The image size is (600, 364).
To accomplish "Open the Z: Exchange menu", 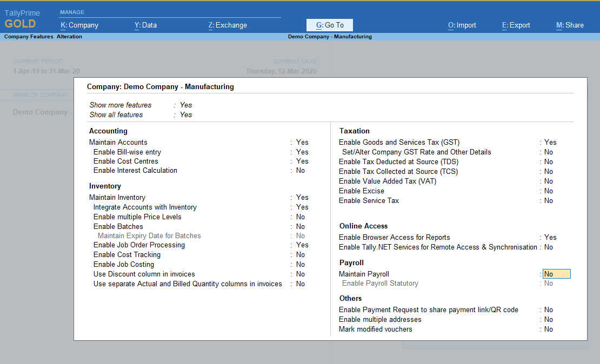I will point(227,25).
